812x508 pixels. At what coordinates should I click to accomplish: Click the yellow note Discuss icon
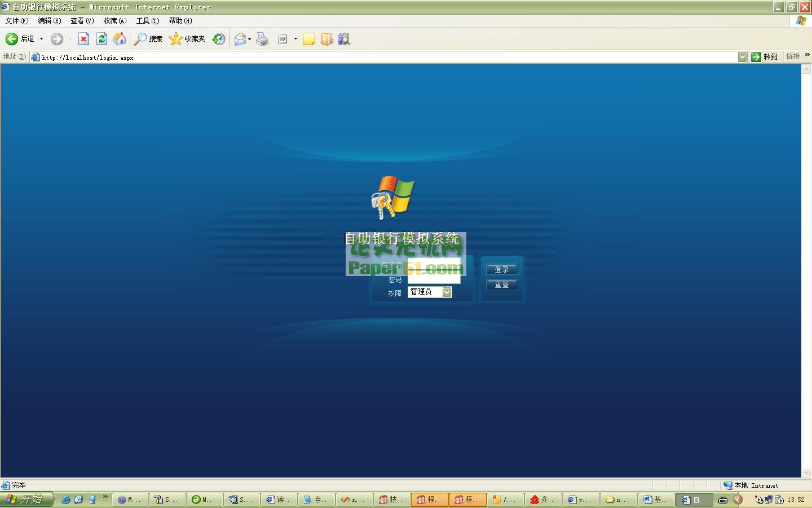[x=309, y=39]
